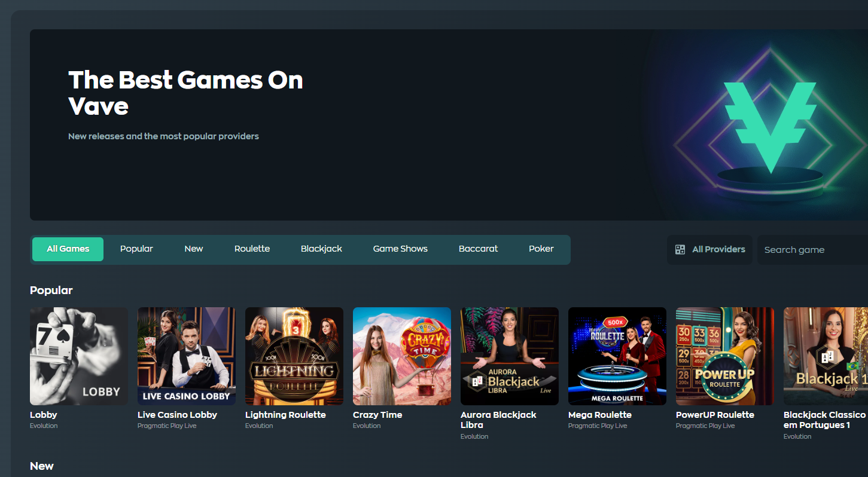This screenshot has width=868, height=477.
Task: Open PowerUP Roulette thumbnail
Action: [724, 356]
